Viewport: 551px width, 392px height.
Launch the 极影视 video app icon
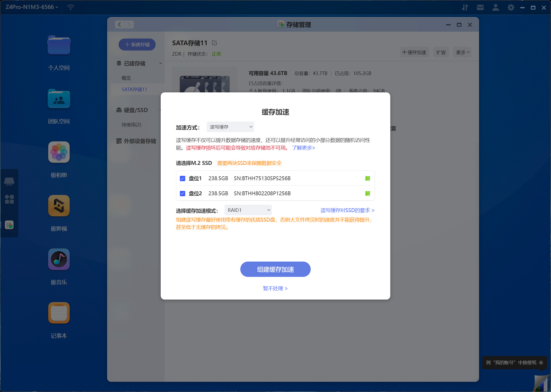coord(59,206)
